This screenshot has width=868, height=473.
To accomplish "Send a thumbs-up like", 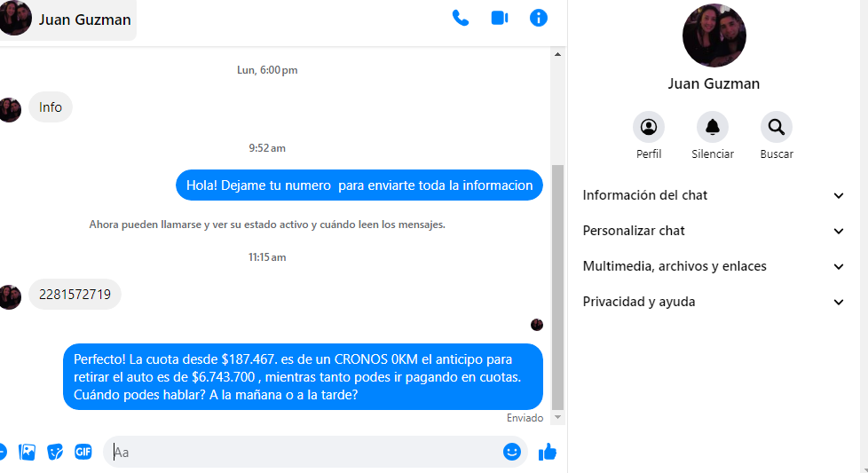I will click(x=548, y=452).
